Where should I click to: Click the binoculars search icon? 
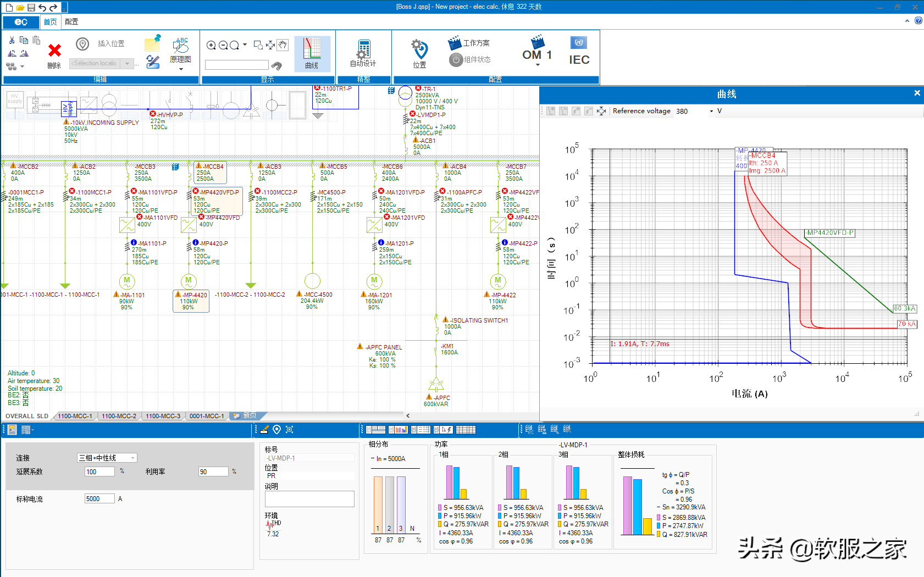[277, 66]
